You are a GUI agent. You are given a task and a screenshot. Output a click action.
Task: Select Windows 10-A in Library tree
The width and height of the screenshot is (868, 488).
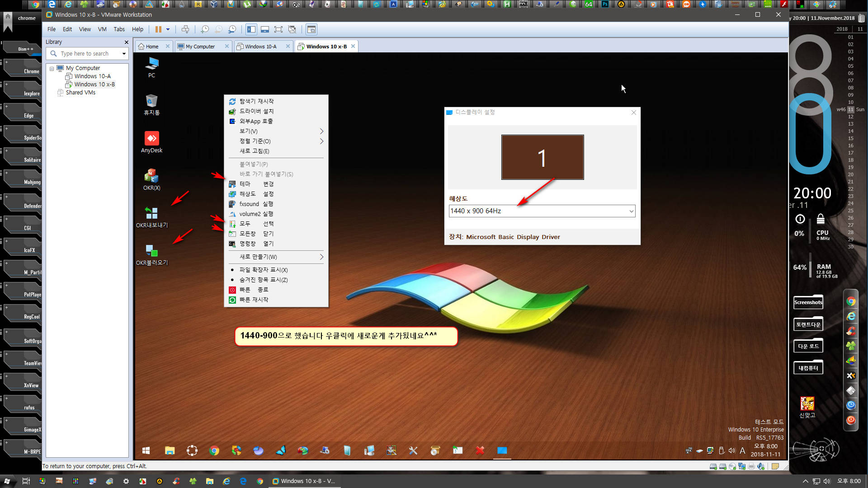pyautogui.click(x=93, y=76)
